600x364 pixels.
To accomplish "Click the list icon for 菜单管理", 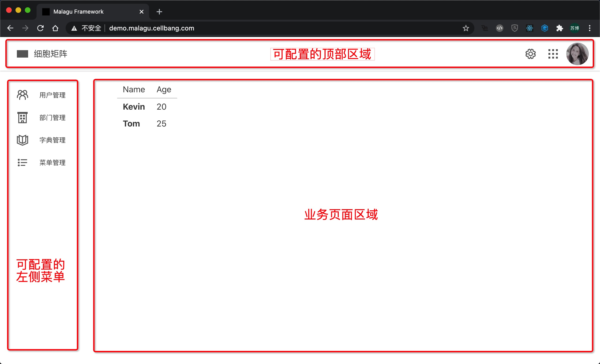I will point(22,163).
